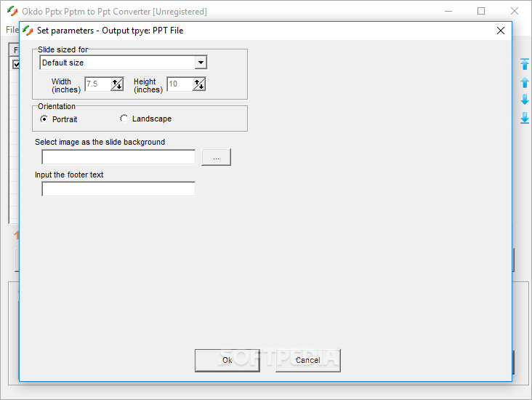The height and width of the screenshot is (400, 532).
Task: Minimize the Okdo converter main window
Action: coord(448,11)
